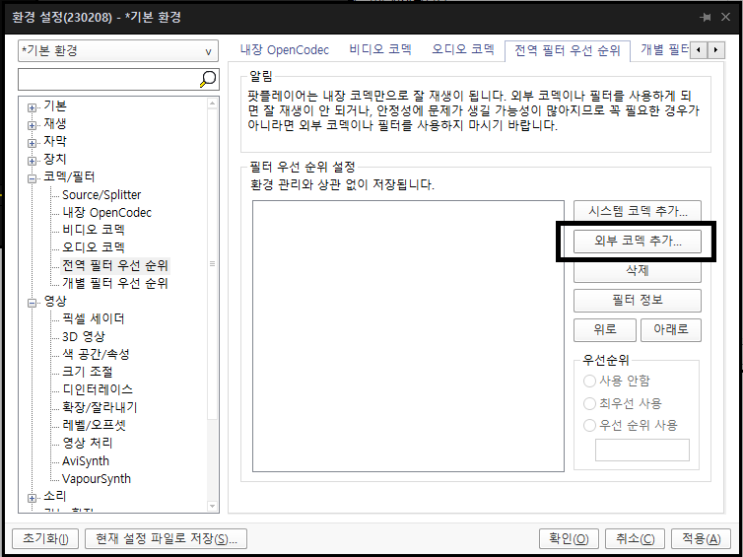This screenshot has height=557, width=743.
Task: Select 확장/잘라내기 in the tree
Action: pyautogui.click(x=100, y=407)
